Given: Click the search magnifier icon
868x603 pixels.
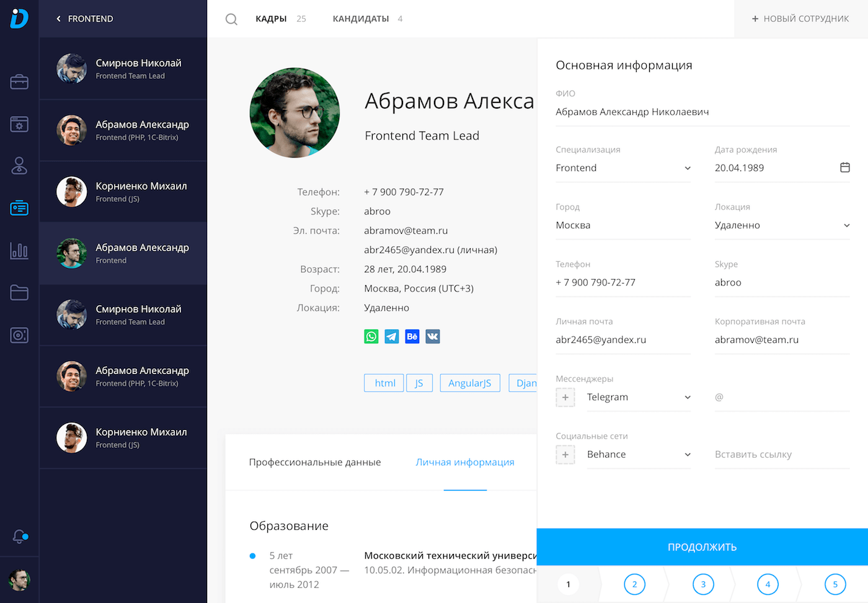Looking at the screenshot, I should tap(231, 19).
